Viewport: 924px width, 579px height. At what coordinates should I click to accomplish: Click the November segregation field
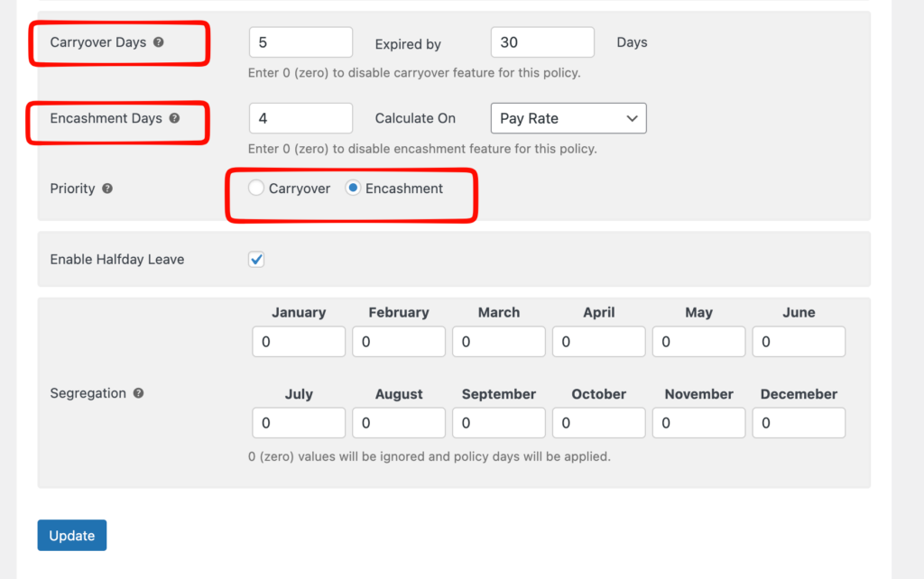pyautogui.click(x=699, y=423)
